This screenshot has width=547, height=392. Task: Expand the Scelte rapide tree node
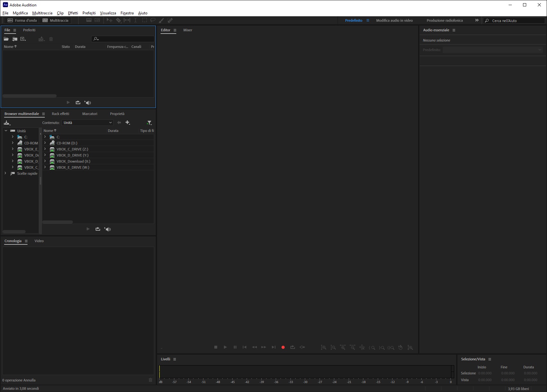(x=5, y=173)
